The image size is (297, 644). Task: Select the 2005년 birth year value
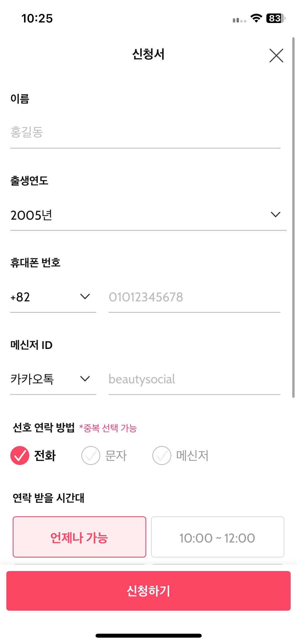(x=31, y=215)
